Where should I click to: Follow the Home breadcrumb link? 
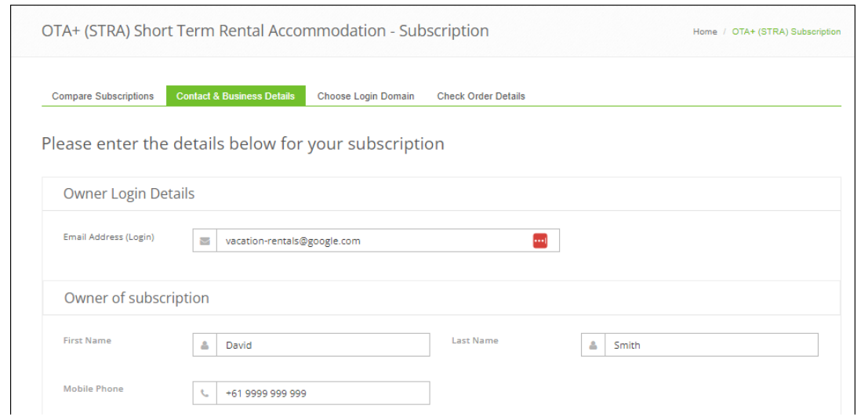click(x=705, y=32)
